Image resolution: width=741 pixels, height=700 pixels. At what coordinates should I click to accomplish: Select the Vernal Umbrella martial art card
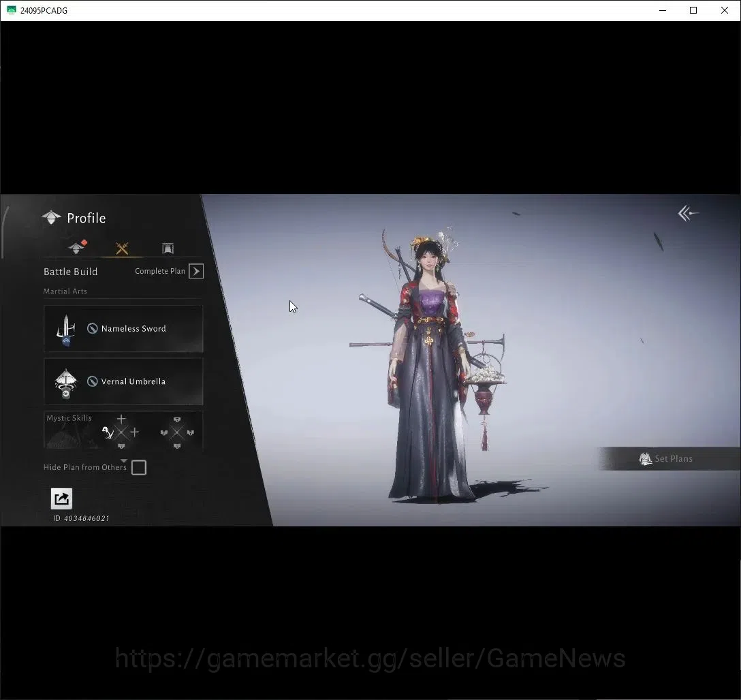pos(123,381)
